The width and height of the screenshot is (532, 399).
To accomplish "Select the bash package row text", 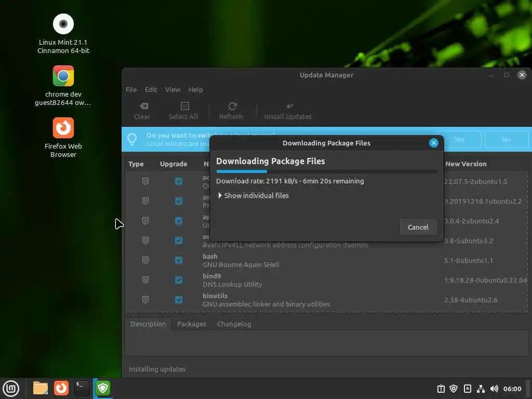I will [241, 260].
